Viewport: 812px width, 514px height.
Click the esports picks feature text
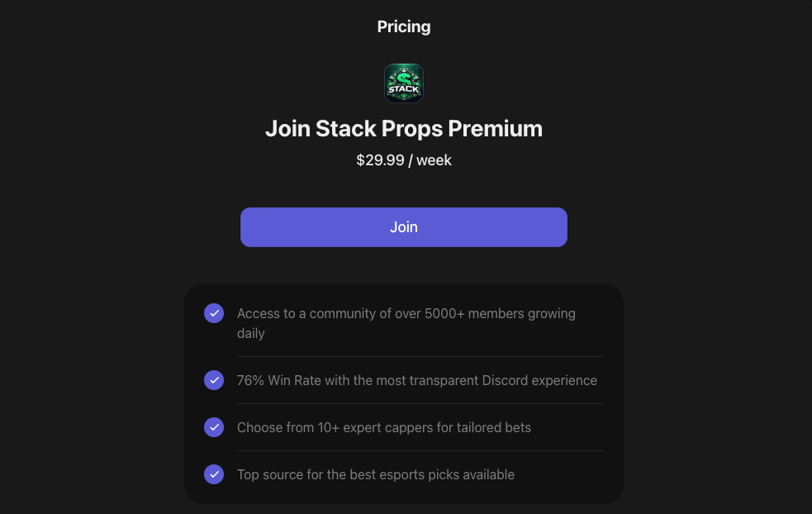375,474
